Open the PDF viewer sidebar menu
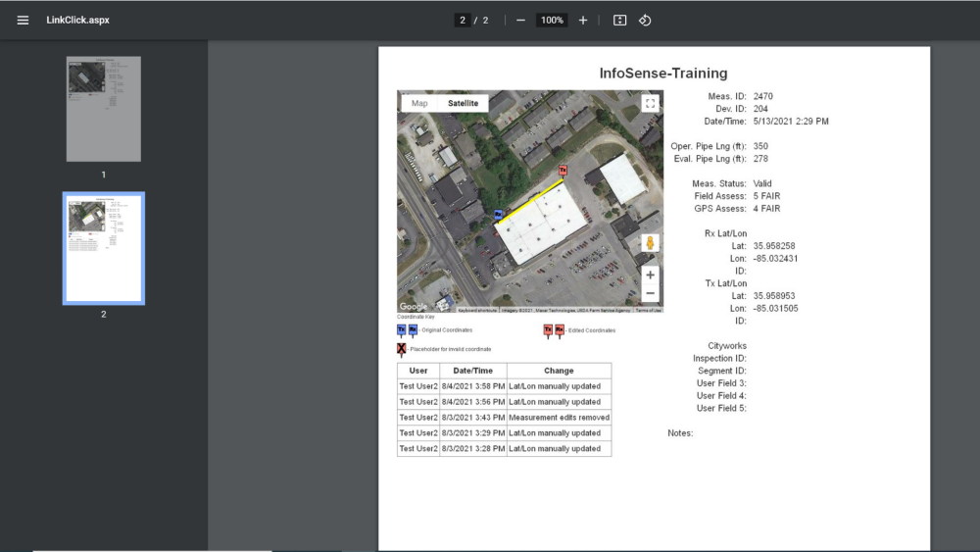 23,20
